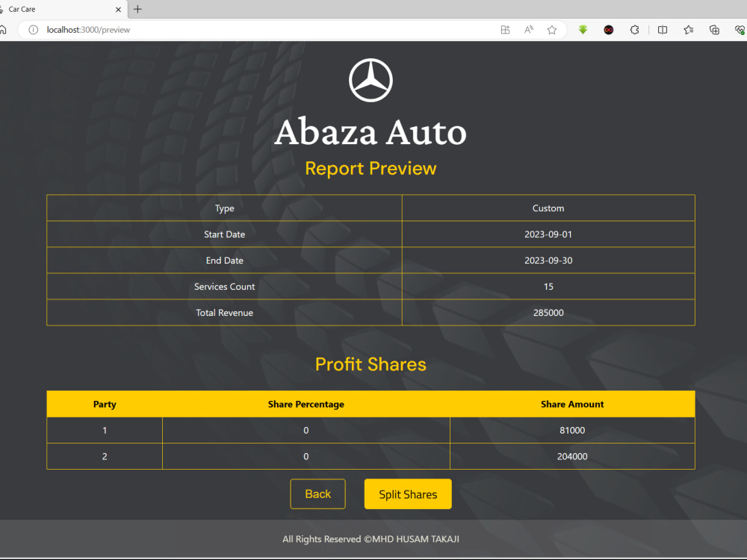Close the Car Care tab

(118, 9)
